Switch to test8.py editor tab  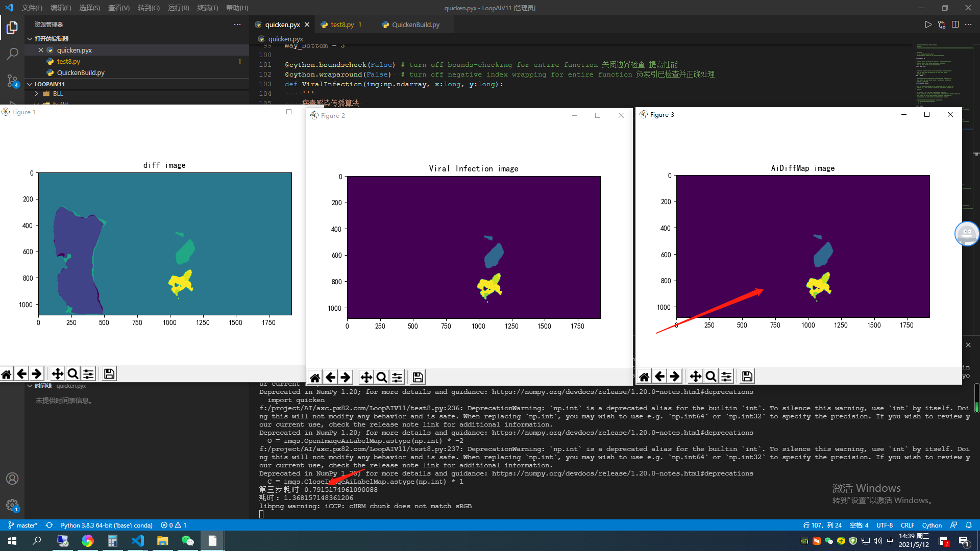341,24
